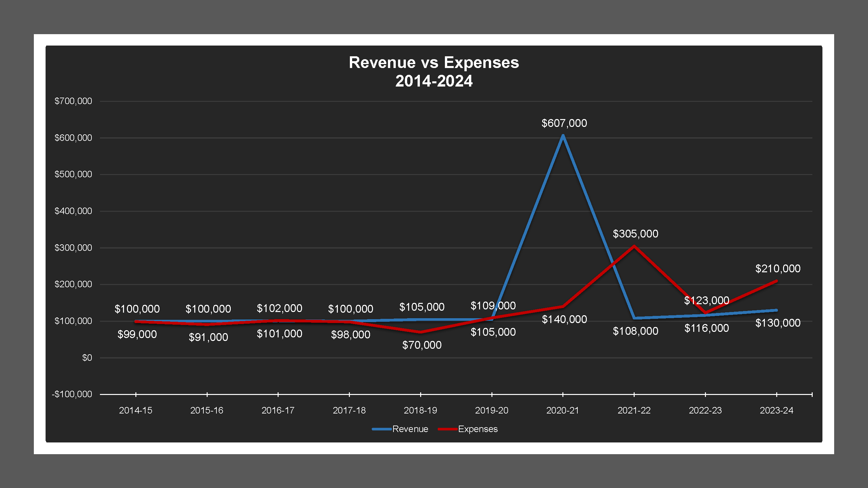Select the $500,000 y-axis label

pos(73,174)
